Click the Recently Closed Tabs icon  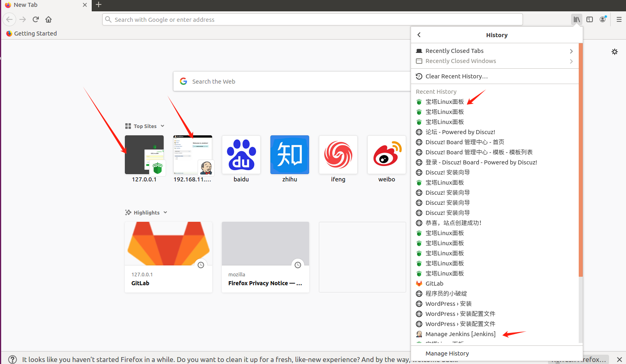tap(419, 51)
